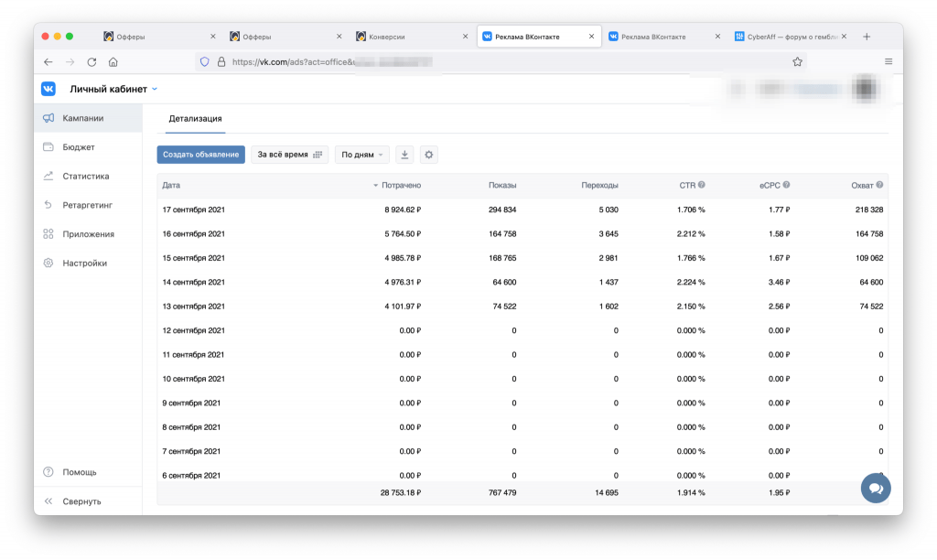937x560 pixels.
Task: Open the По дням grouping dropdown
Action: [x=362, y=155]
